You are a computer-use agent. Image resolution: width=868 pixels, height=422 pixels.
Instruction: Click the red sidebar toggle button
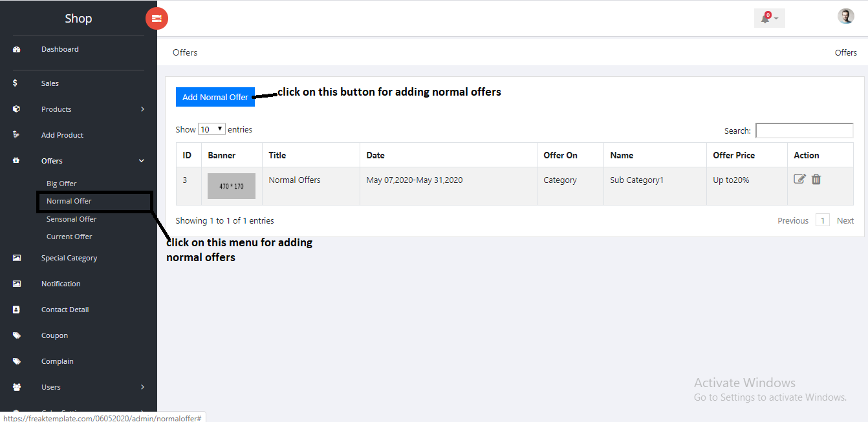pyautogui.click(x=157, y=19)
